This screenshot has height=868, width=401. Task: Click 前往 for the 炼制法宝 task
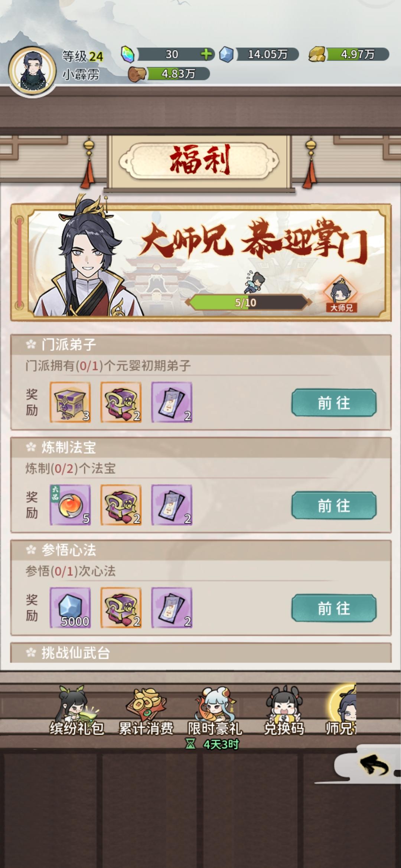coord(334,506)
